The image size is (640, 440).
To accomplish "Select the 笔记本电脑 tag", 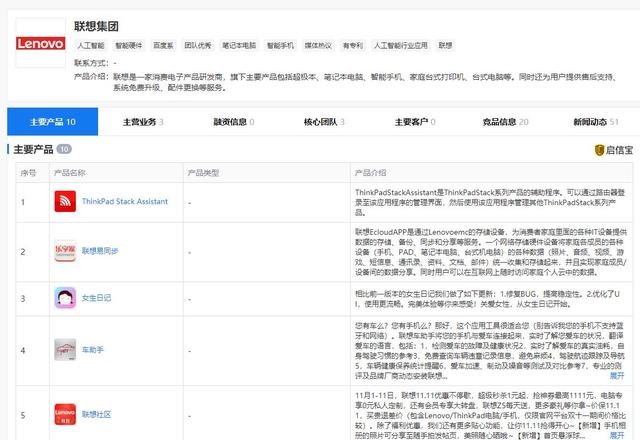I will click(x=238, y=45).
